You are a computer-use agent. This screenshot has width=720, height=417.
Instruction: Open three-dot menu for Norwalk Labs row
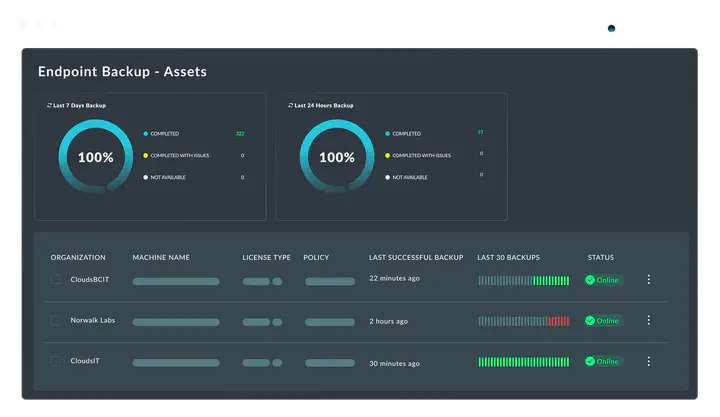pos(648,321)
